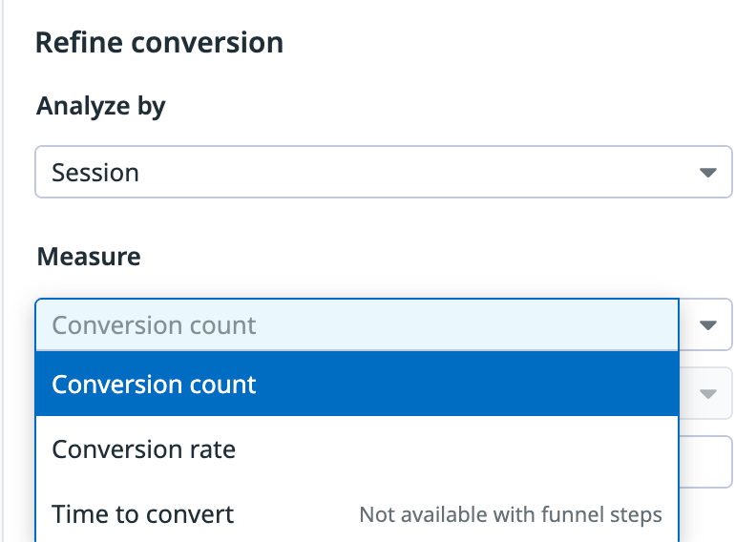Image resolution: width=756 pixels, height=542 pixels.
Task: Click the Not available with funnel steps note
Action: pyautogui.click(x=511, y=515)
